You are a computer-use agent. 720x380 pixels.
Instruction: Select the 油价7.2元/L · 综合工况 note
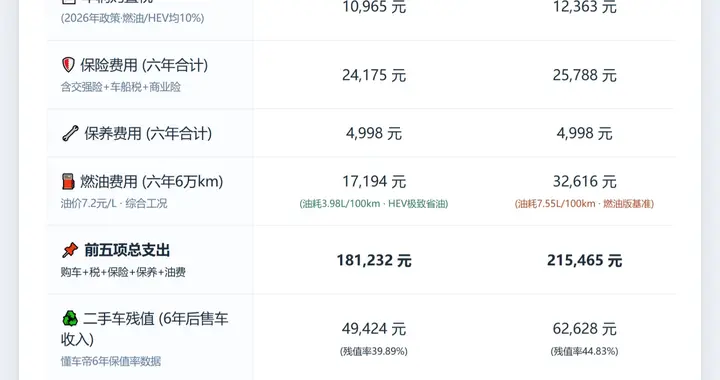[114, 203]
